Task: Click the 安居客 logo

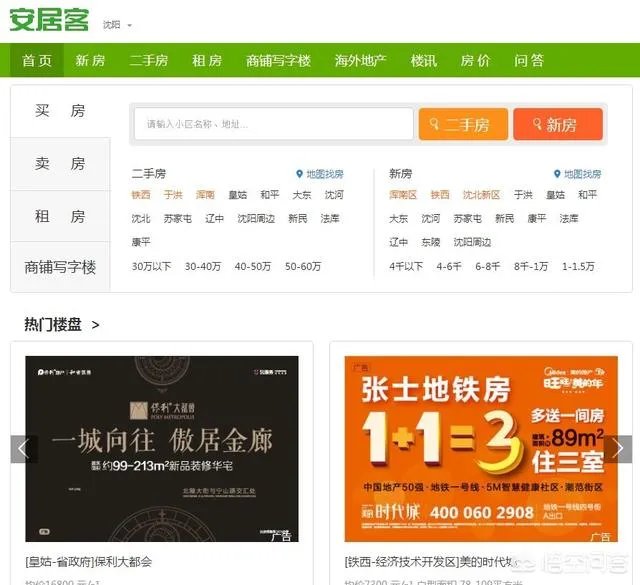Action: (x=49, y=20)
